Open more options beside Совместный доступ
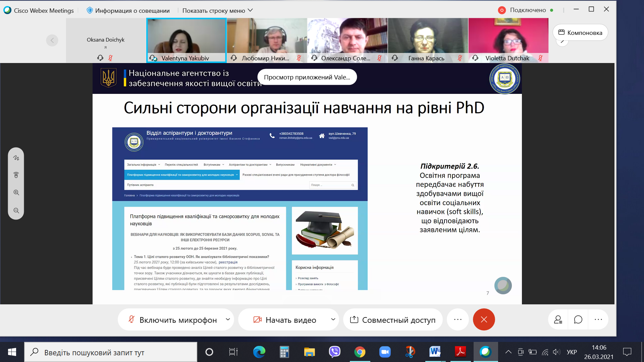 coord(458,320)
